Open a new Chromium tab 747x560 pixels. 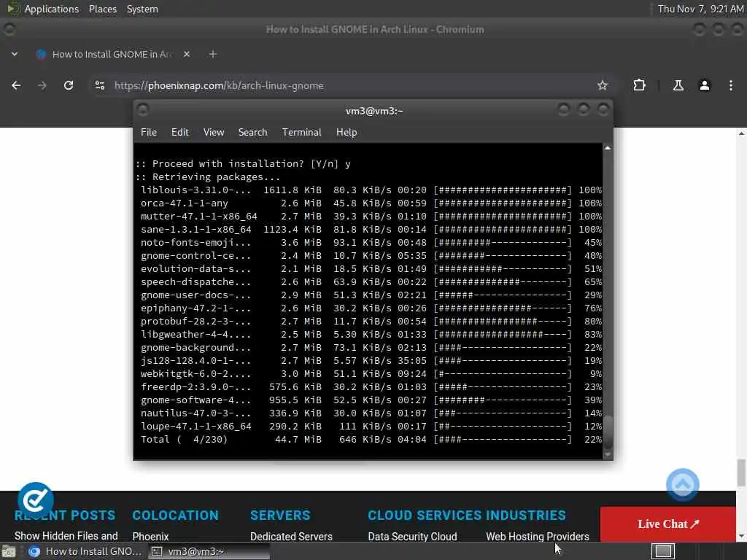[x=213, y=54]
